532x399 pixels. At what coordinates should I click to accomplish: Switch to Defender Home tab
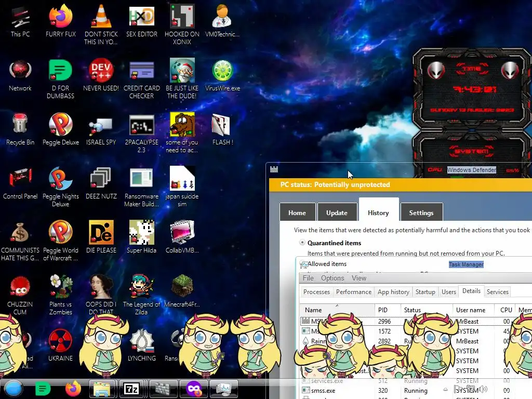tap(297, 212)
